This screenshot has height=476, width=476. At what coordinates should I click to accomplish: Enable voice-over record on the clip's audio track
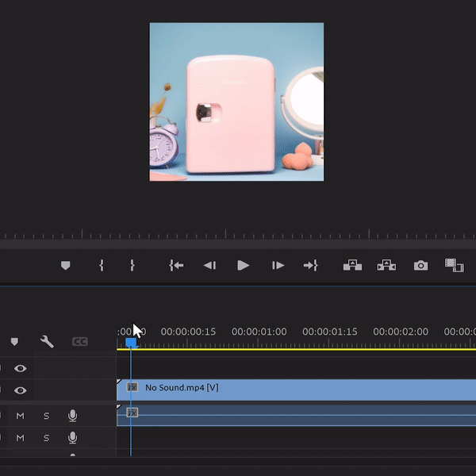point(72,416)
